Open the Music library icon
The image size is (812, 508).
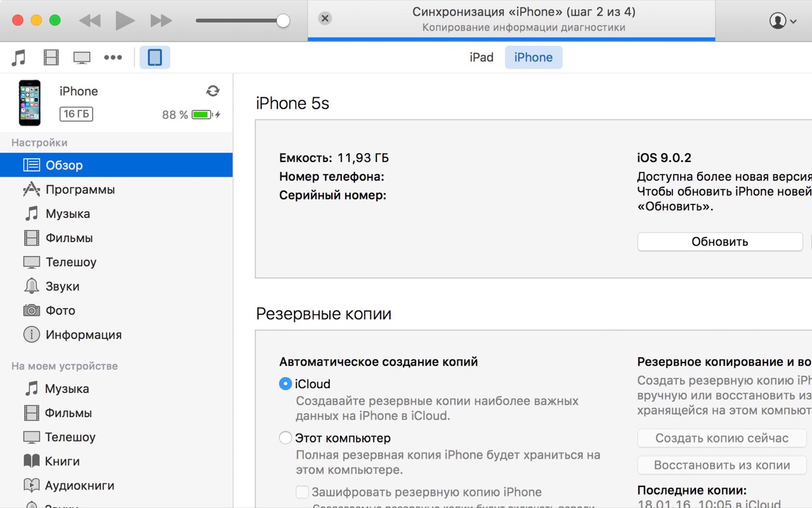(x=19, y=58)
